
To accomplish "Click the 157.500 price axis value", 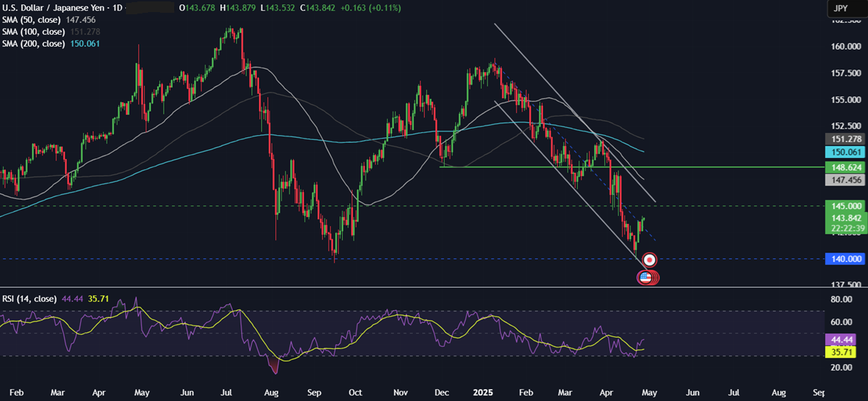I will pyautogui.click(x=845, y=73).
